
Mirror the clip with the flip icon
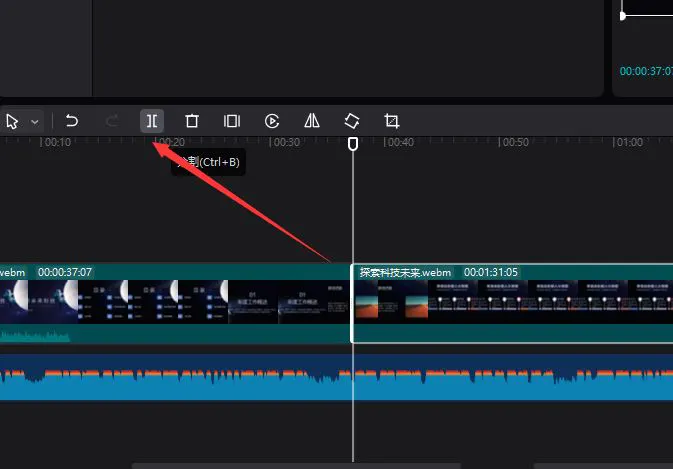click(312, 121)
